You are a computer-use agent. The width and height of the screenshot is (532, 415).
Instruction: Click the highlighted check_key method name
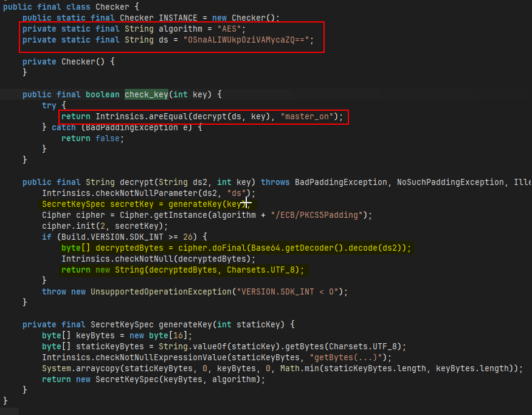[147, 94]
